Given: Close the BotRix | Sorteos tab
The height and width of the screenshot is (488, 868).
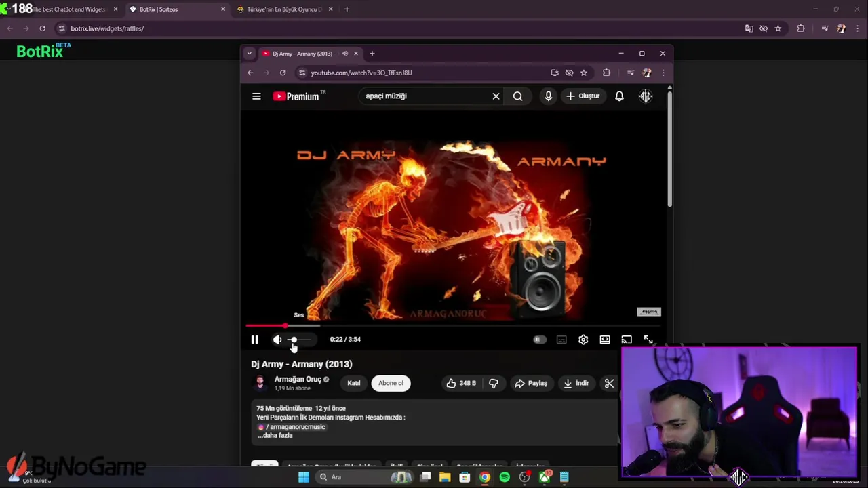Looking at the screenshot, I should coord(222,9).
